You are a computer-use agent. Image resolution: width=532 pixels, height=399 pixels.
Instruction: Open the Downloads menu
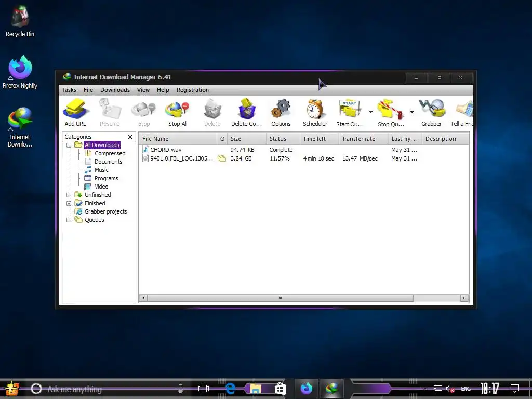115,90
